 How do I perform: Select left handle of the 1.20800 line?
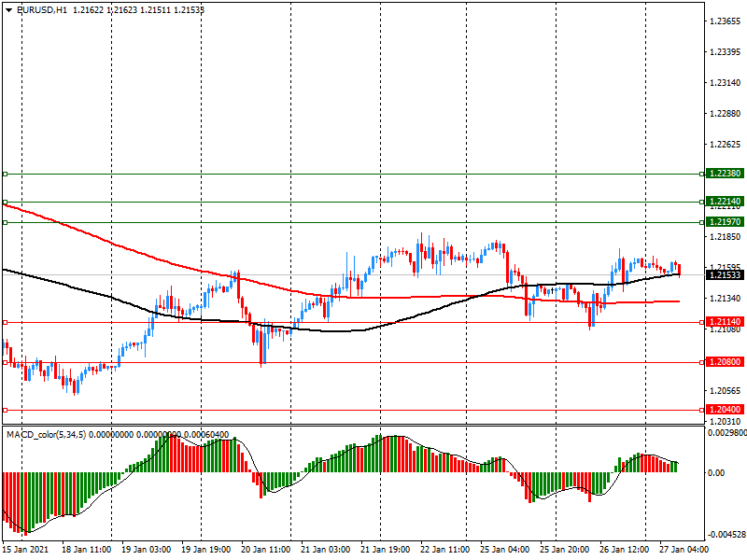(x=6, y=362)
